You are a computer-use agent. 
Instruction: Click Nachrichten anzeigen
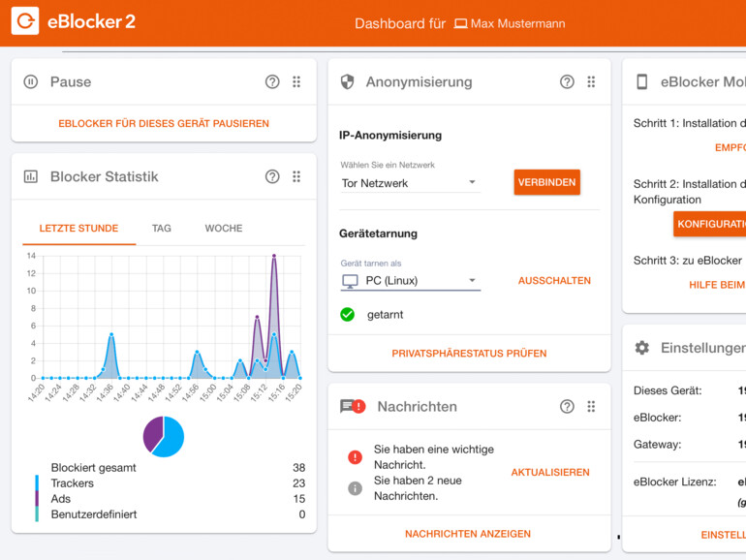(468, 534)
